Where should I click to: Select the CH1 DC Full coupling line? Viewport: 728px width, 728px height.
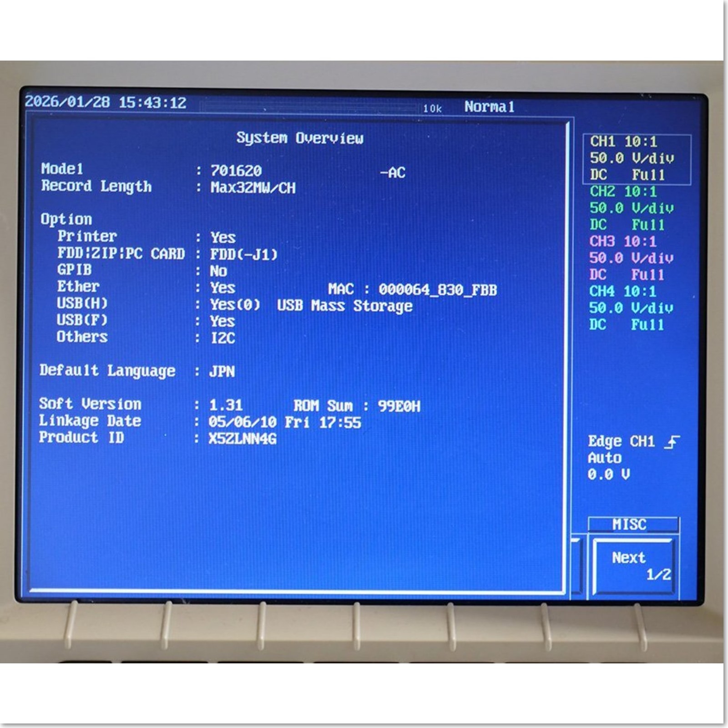point(627,175)
